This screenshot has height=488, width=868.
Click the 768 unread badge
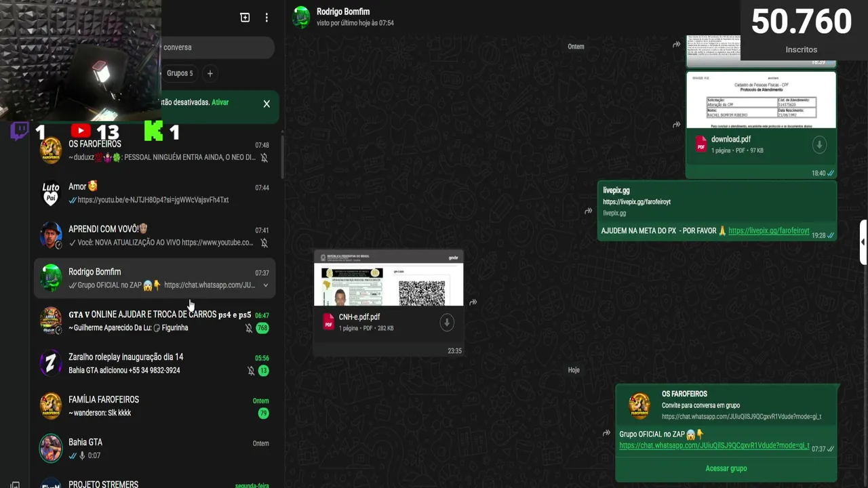(262, 328)
